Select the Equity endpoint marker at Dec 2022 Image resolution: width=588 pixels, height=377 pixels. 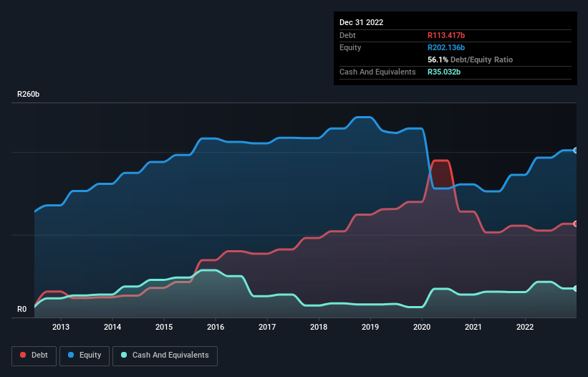576,151
